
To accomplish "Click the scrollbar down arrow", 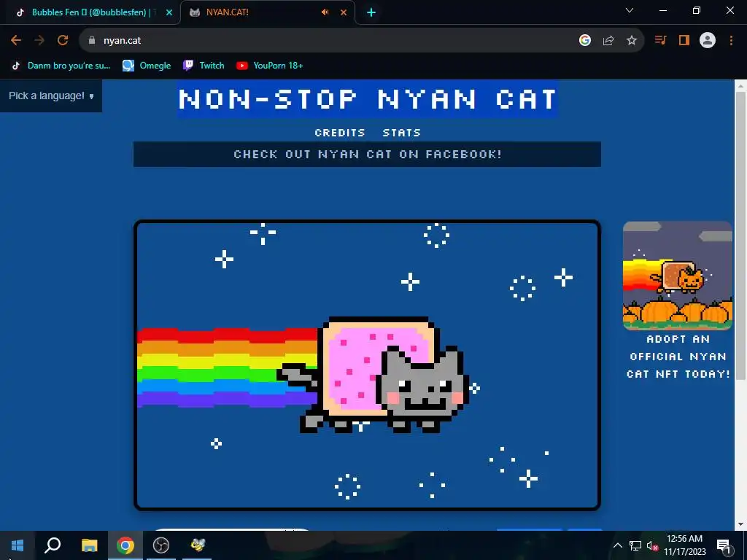I will 740,524.
